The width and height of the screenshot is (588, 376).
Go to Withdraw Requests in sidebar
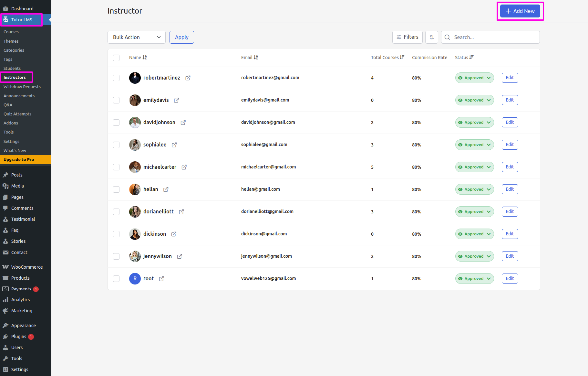coord(22,87)
